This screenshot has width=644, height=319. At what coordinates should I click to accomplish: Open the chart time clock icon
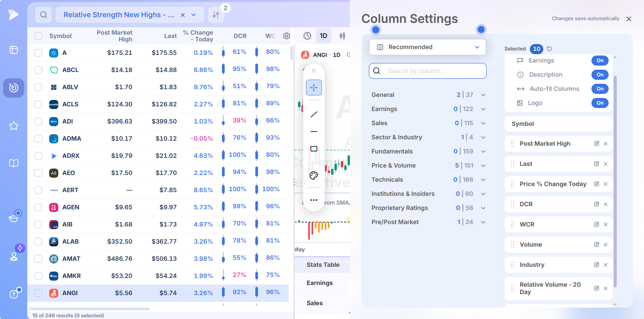pyautogui.click(x=307, y=36)
